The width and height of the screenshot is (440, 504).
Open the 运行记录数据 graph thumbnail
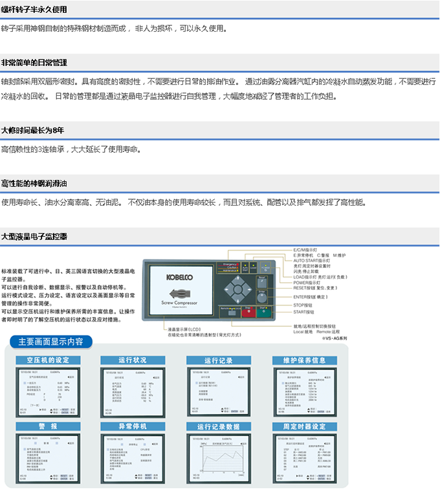tap(219, 459)
